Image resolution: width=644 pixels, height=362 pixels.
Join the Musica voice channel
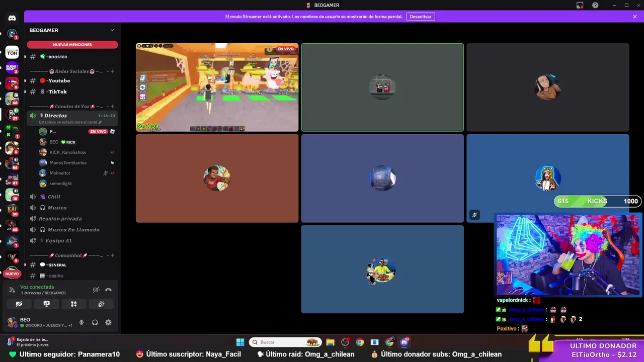tap(72, 208)
